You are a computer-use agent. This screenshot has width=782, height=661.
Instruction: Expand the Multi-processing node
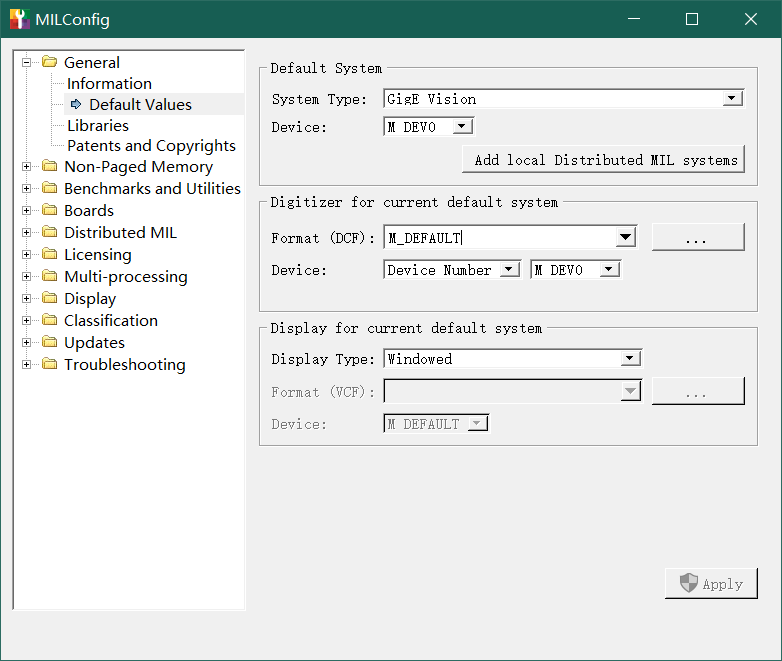coord(26,276)
